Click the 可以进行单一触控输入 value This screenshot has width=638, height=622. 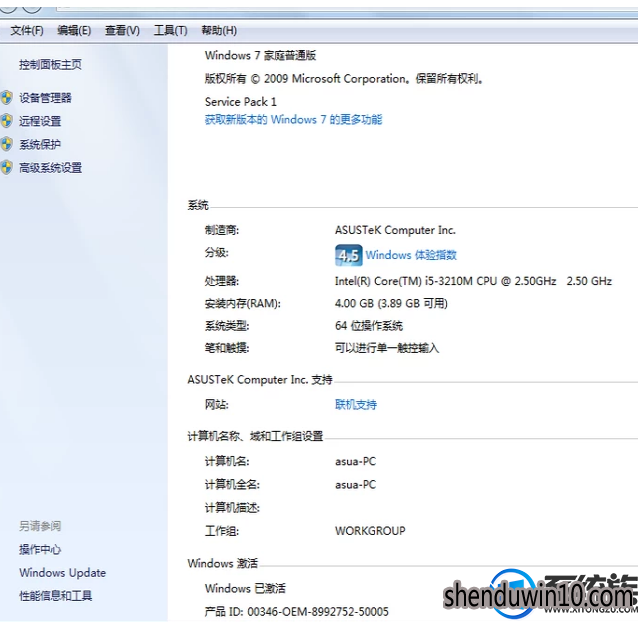(387, 348)
